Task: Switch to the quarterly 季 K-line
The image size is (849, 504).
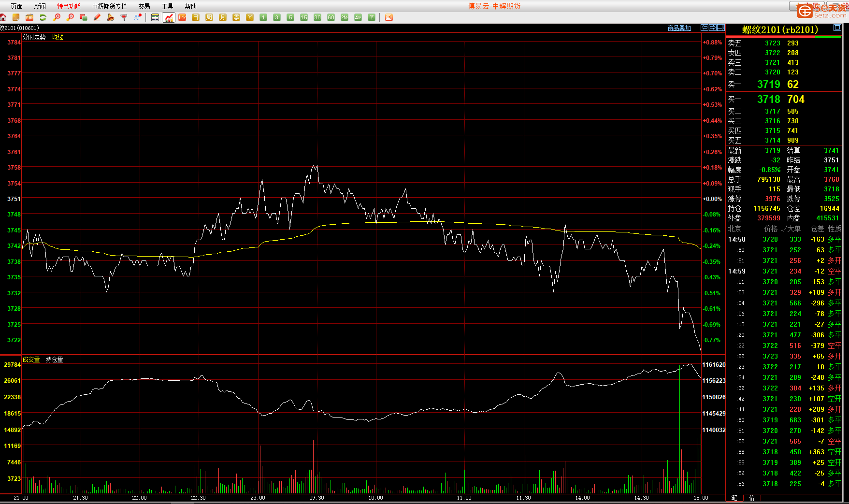Action: 236,17
